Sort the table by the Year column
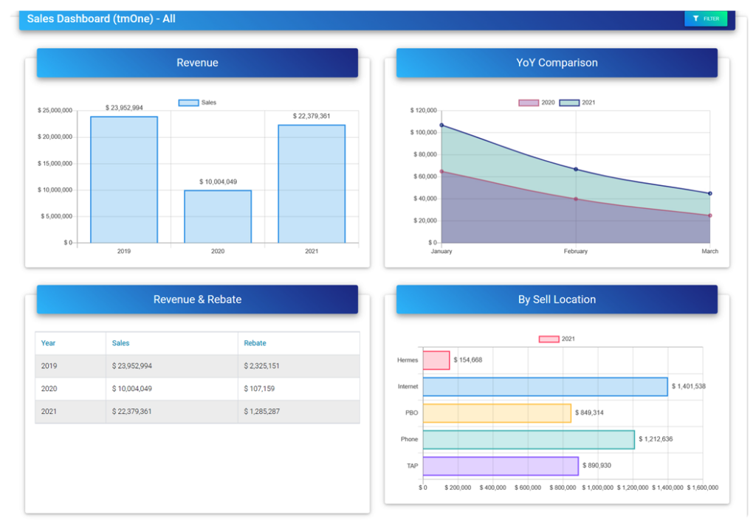The height and width of the screenshot is (532, 756). coord(48,342)
